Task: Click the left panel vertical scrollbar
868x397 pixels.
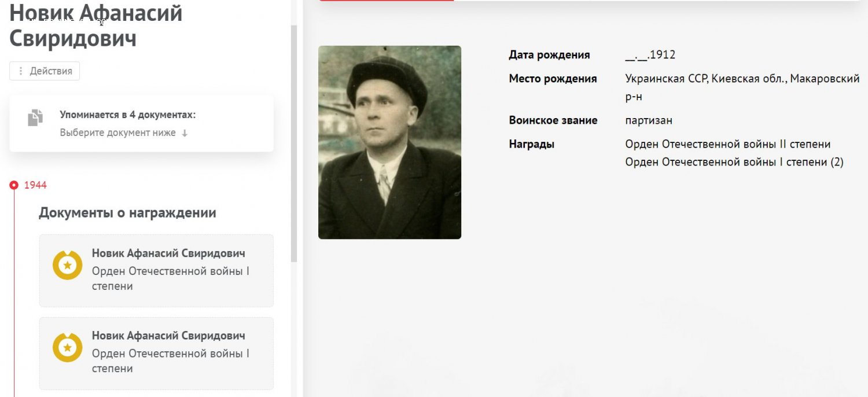Action: (294, 143)
